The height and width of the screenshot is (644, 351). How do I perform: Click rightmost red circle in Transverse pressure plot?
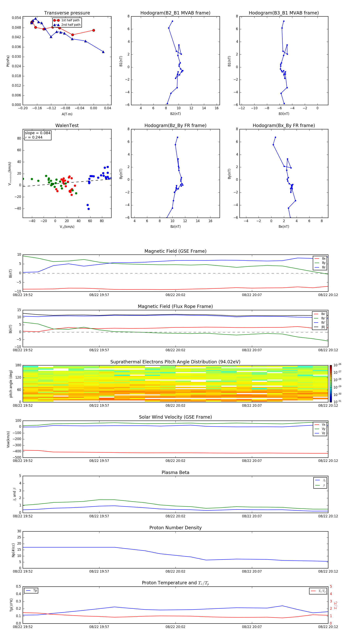pos(94,30)
